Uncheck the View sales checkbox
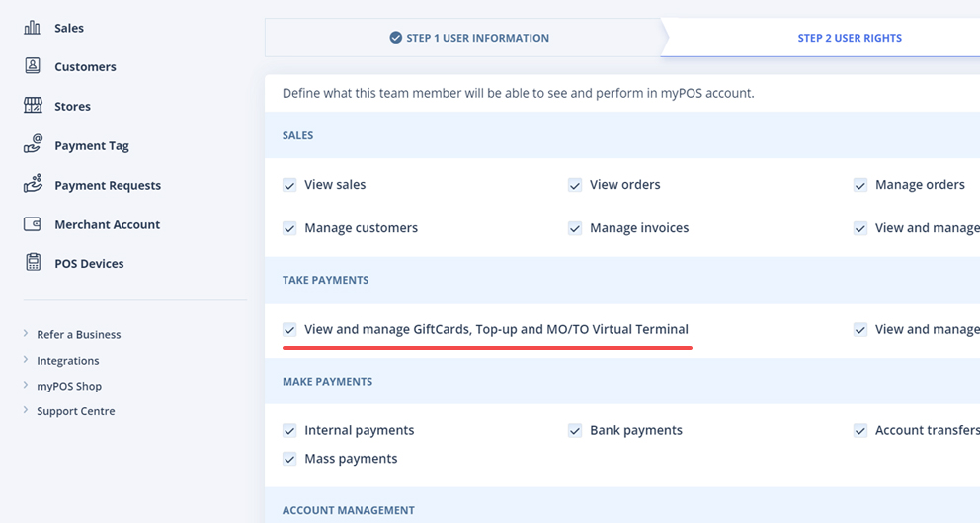This screenshot has height=523, width=980. (289, 185)
